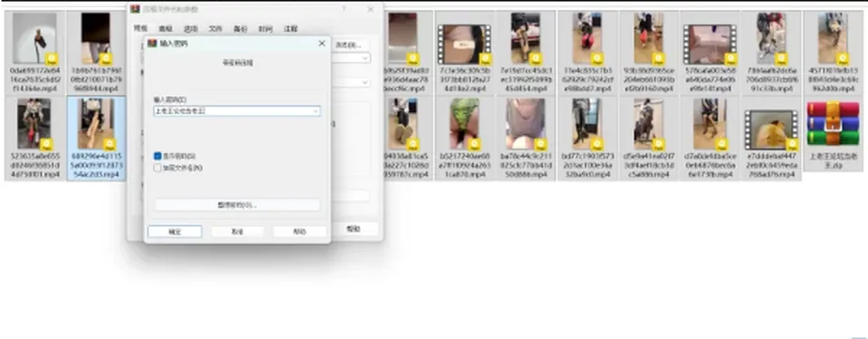Select partially hidden second-row video ending 059787c.mp4
Screen dimensions: 868x339
[x=402, y=124]
